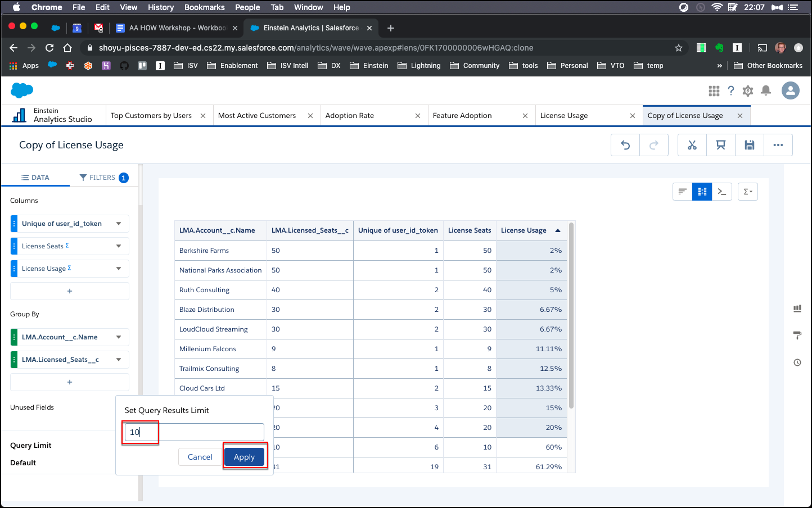Open SAQL query mode icon

[x=722, y=192]
